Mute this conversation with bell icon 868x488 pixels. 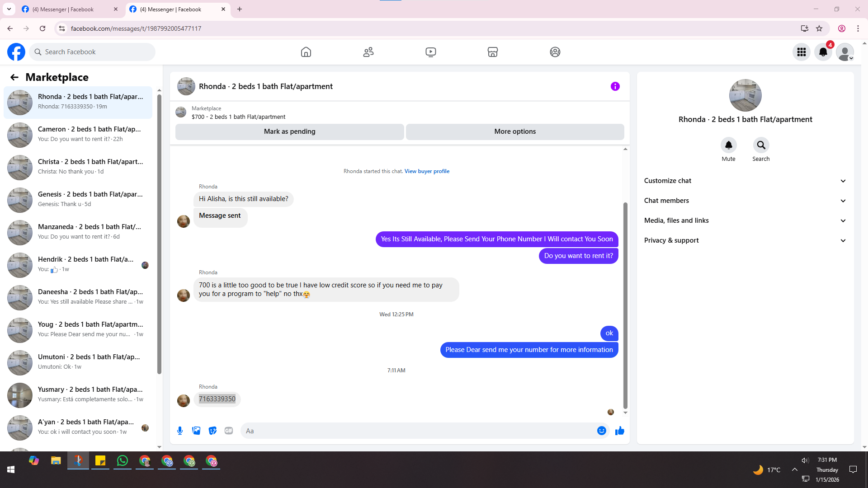(x=728, y=145)
